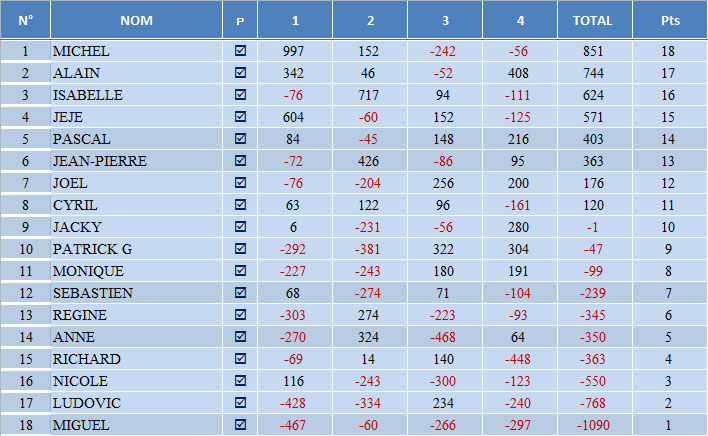Uncheck the box next to PASCAL
The width and height of the screenshot is (708, 436).
click(x=240, y=139)
